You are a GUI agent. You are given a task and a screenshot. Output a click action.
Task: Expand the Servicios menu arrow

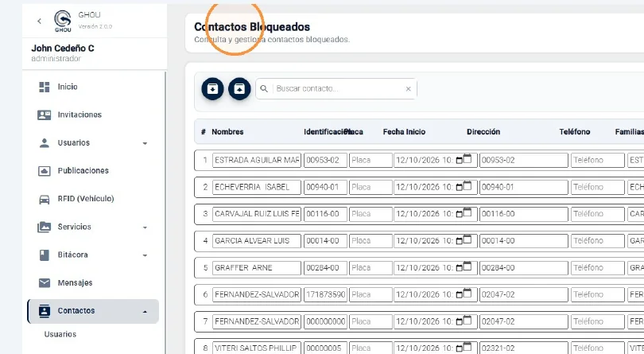click(x=145, y=228)
